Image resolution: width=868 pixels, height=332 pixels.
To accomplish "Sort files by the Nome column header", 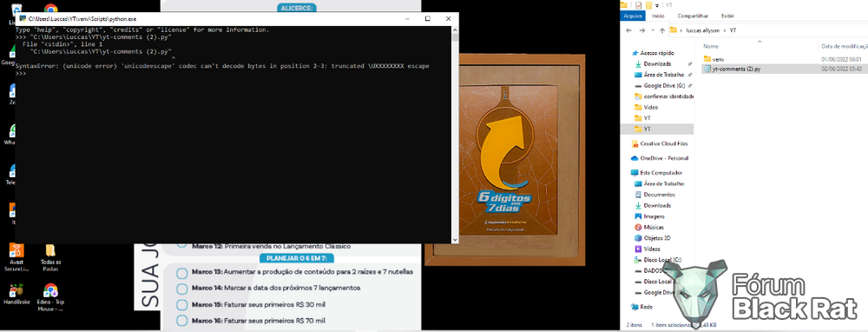I will click(711, 46).
